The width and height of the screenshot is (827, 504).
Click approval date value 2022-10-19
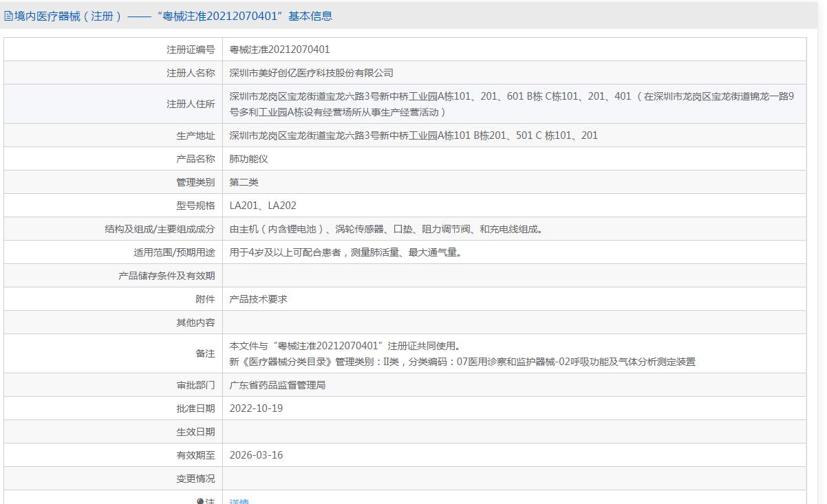(x=256, y=408)
